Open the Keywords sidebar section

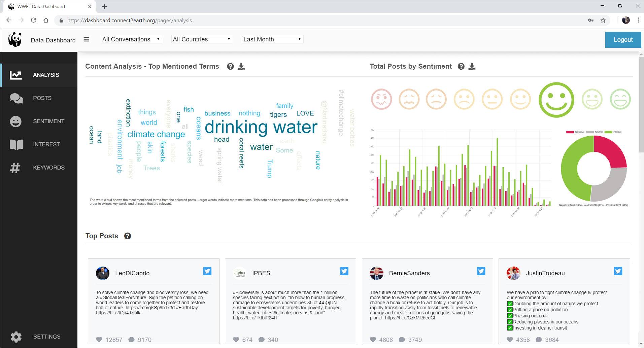click(39, 168)
